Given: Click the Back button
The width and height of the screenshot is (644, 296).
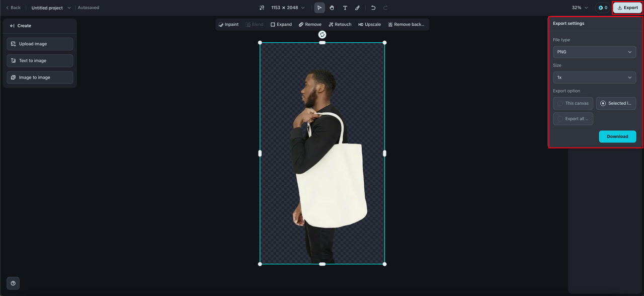Looking at the screenshot, I should click(13, 8).
